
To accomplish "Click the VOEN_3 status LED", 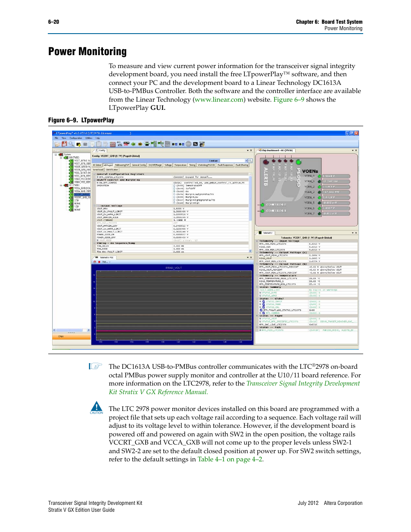I will [x=319, y=192].
